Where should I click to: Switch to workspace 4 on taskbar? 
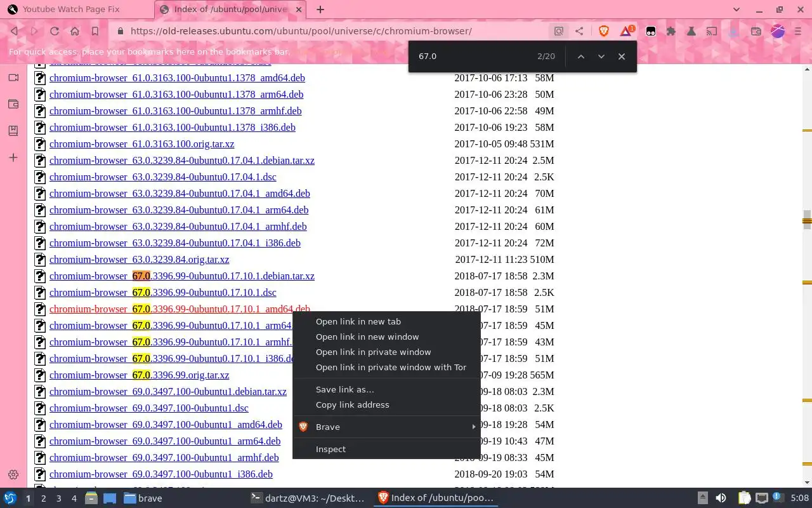click(x=74, y=498)
